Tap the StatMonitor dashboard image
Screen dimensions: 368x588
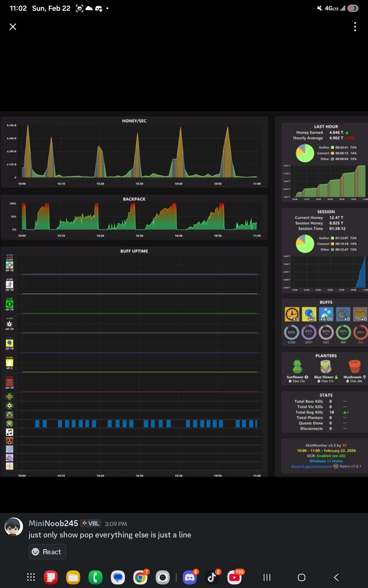[184, 294]
